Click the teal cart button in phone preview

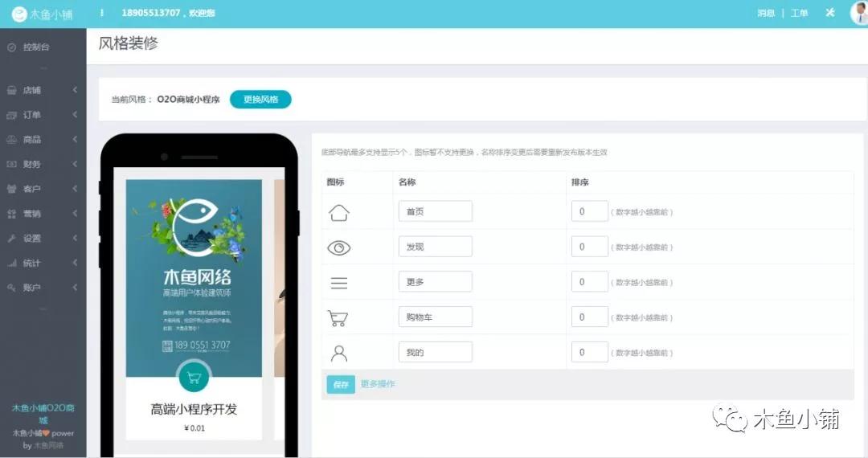tap(194, 377)
